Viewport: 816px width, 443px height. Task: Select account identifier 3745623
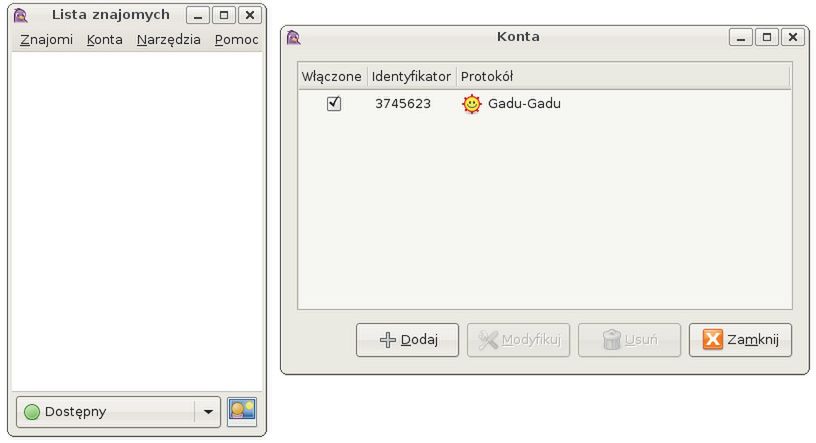(403, 104)
